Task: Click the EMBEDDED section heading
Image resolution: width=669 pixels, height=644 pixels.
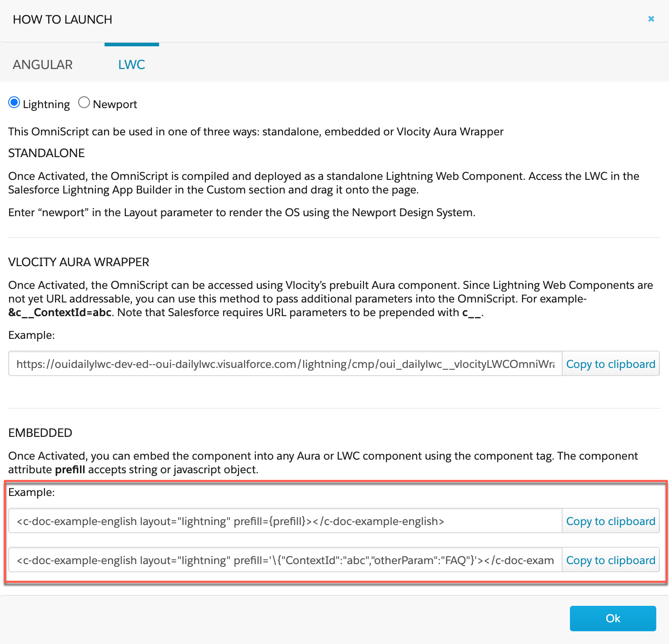Action: pos(40,433)
